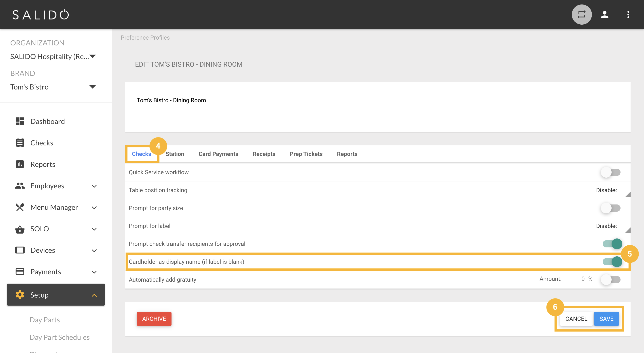Viewport: 644px width, 353px height.
Task: Click the SALIDO logo
Action: [x=41, y=15]
